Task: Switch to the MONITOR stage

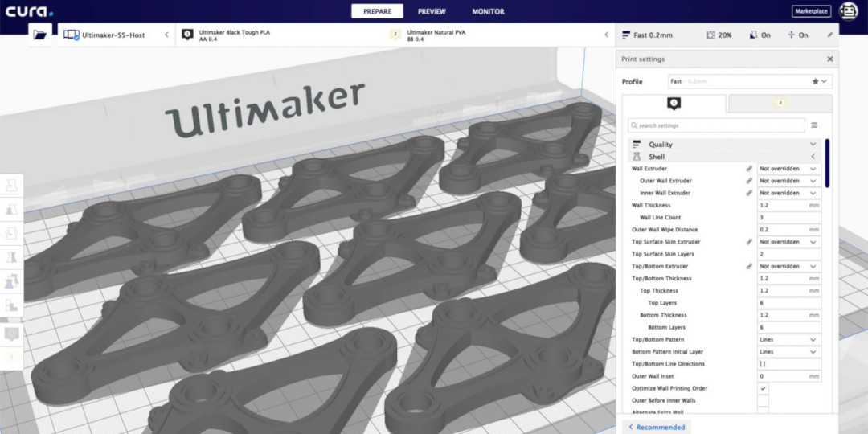Action: 489,11
